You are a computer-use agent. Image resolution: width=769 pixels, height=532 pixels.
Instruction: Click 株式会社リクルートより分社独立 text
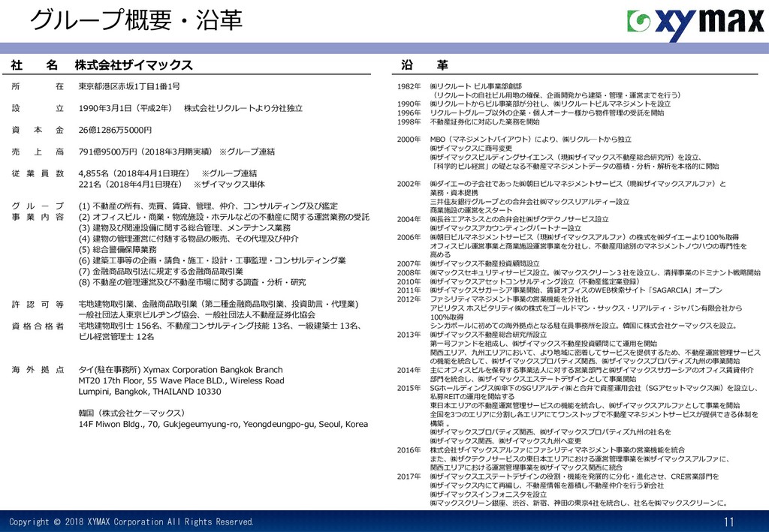(x=243, y=108)
